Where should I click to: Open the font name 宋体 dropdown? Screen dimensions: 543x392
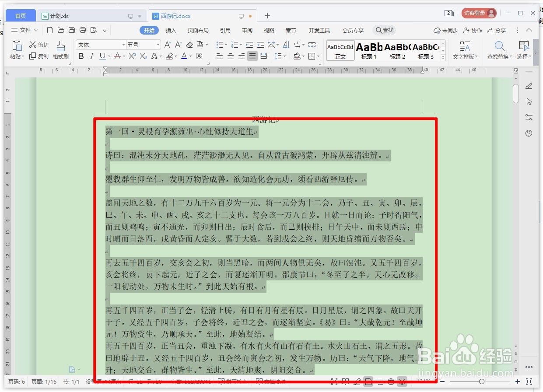pyautogui.click(x=123, y=45)
